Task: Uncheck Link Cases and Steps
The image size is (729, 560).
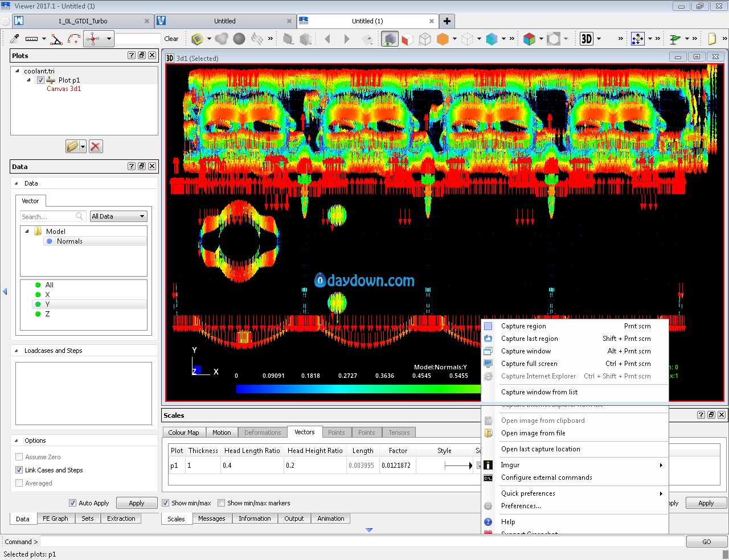Action: tap(19, 470)
